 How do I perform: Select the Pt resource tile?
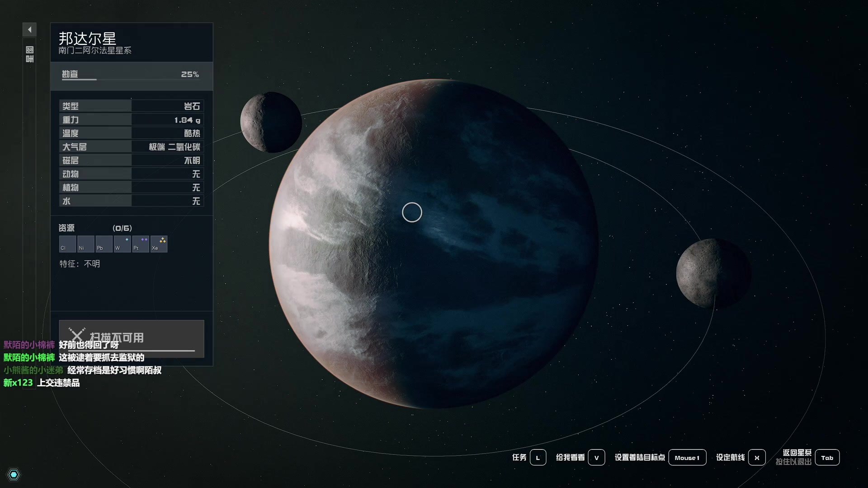[141, 244]
